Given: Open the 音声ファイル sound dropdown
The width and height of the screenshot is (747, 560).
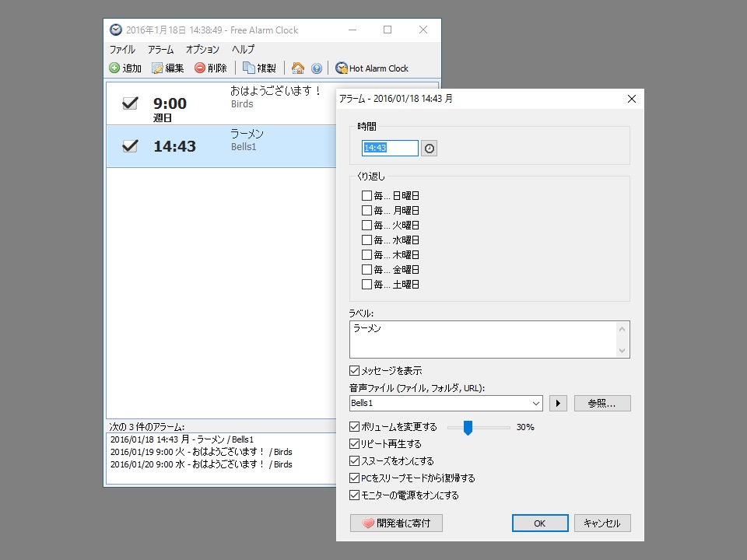Looking at the screenshot, I should coord(536,403).
